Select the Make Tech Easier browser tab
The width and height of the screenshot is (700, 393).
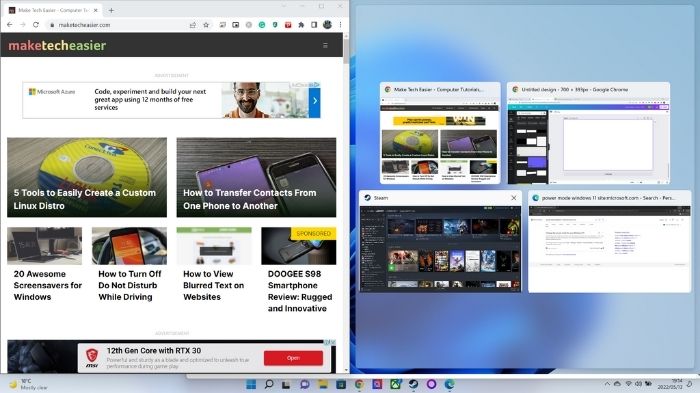(53, 10)
